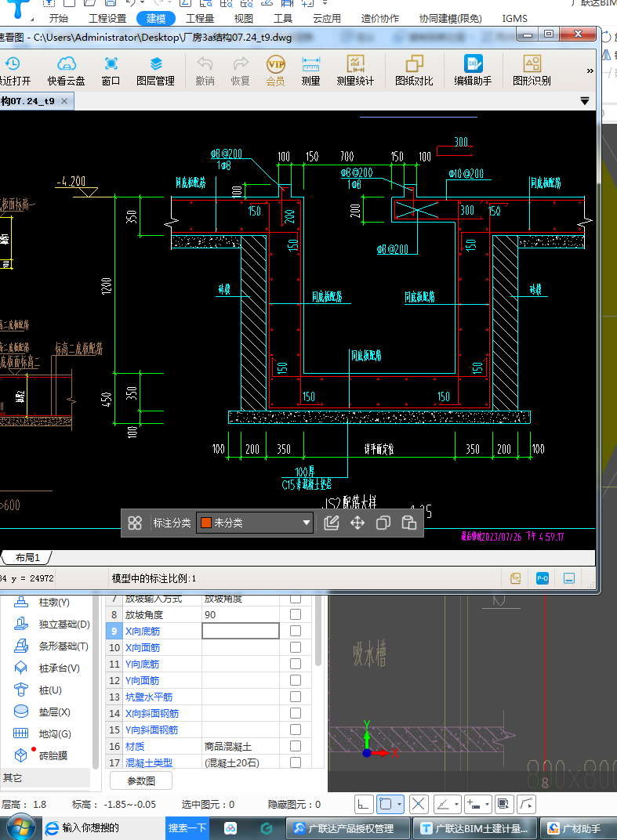Open the VIP 会员 membership icon
617x840 pixels.
pos(275,71)
